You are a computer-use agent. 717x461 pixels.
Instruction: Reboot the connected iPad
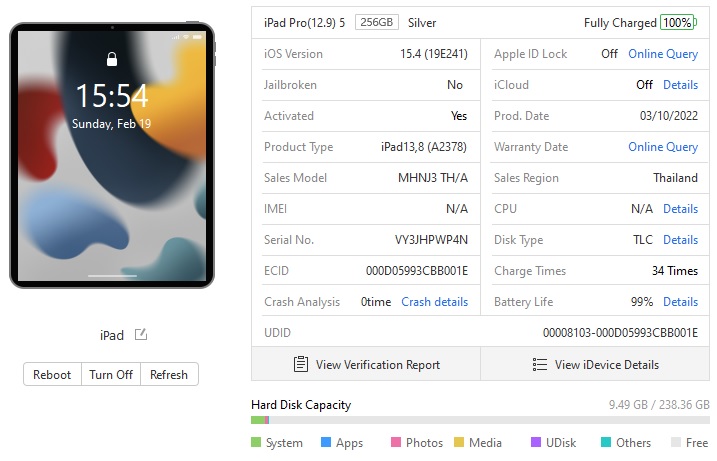(x=52, y=375)
